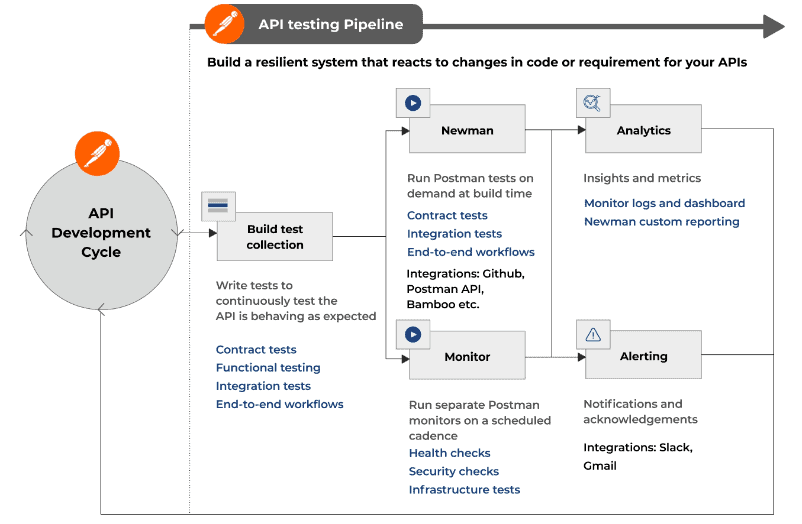Click the pipeline arrowhead at top right
802x524 pixels.
click(773, 26)
